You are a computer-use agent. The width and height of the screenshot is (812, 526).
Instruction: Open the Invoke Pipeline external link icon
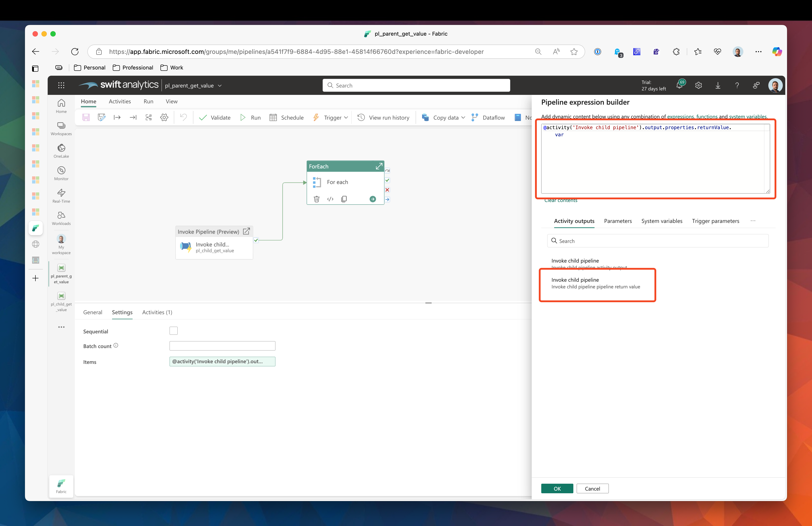click(x=246, y=231)
